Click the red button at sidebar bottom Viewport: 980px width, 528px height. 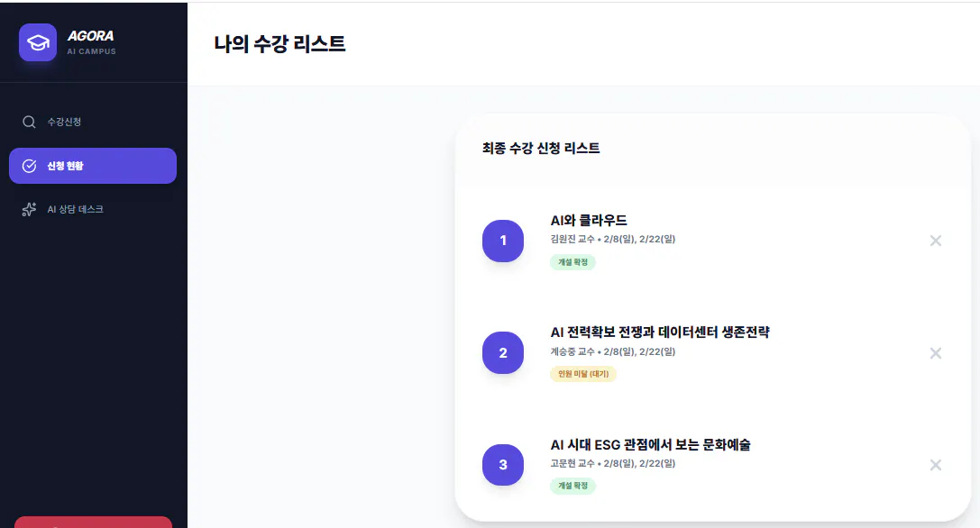click(x=93, y=523)
